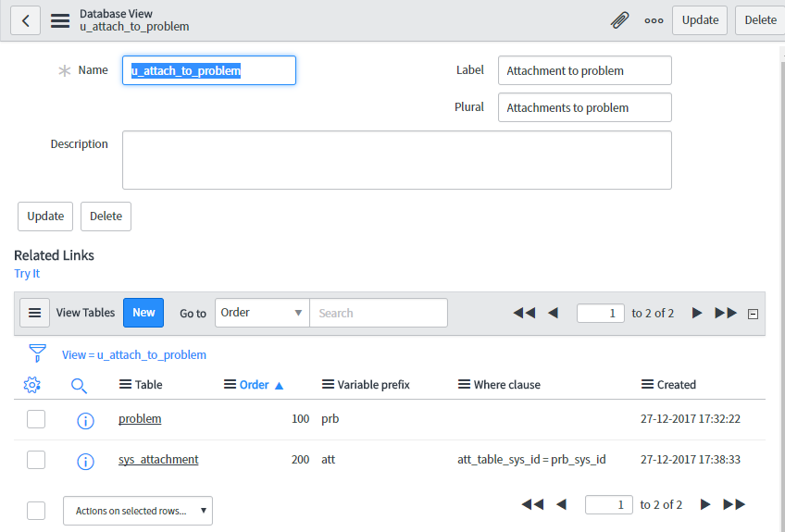Open the form context hamburger menu
Screen dimensions: 785x532
point(60,20)
